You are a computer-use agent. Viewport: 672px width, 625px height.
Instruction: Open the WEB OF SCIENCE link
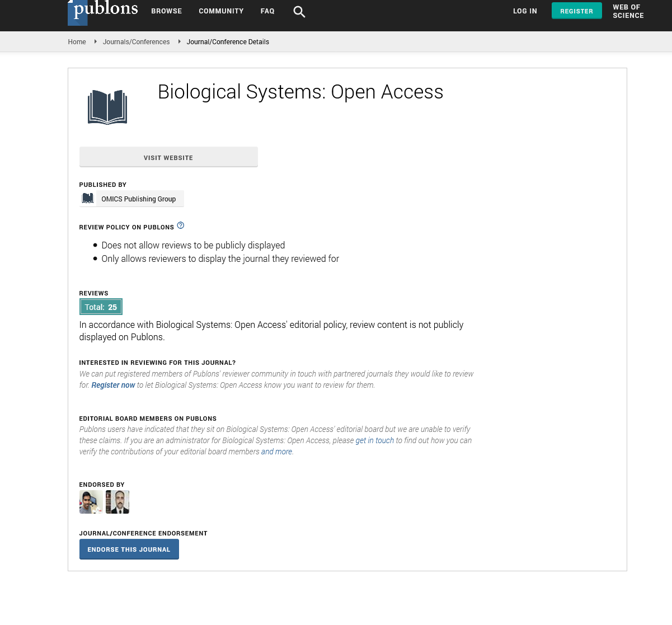pos(628,11)
